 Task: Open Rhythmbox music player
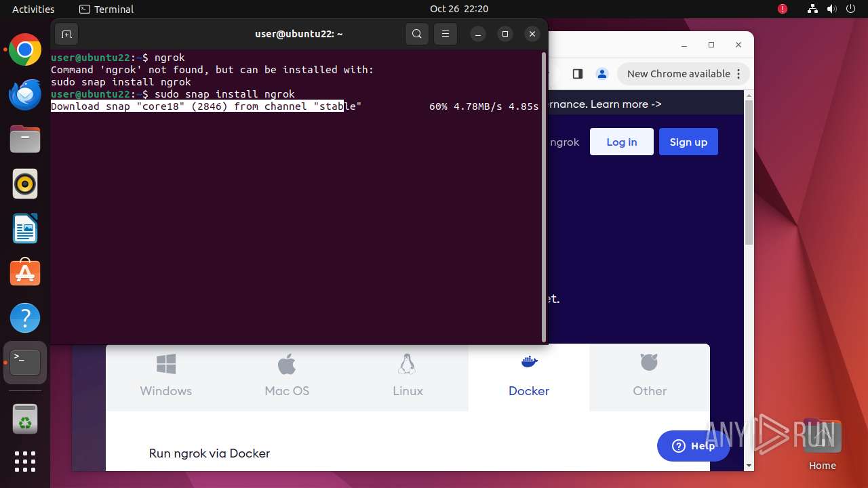pyautogui.click(x=25, y=184)
